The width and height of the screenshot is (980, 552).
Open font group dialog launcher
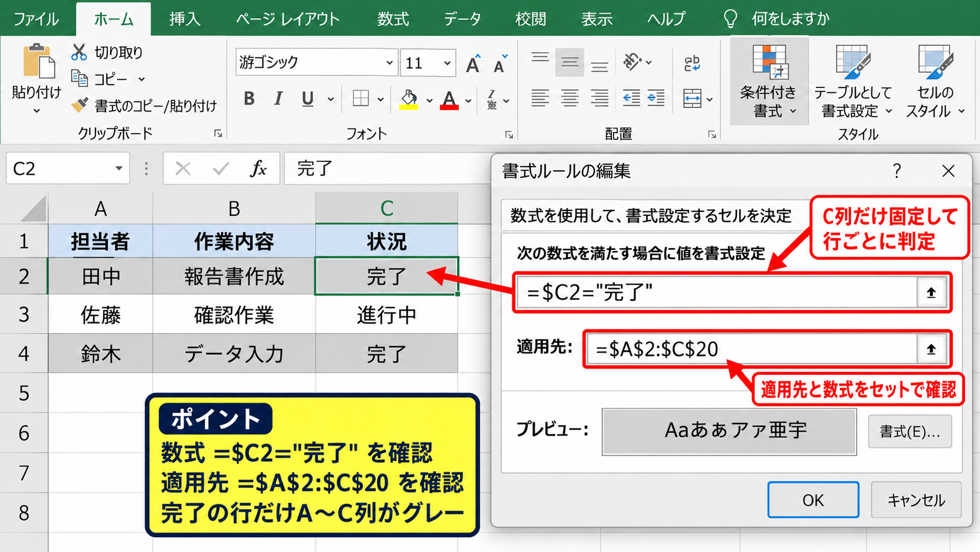pos(509,134)
